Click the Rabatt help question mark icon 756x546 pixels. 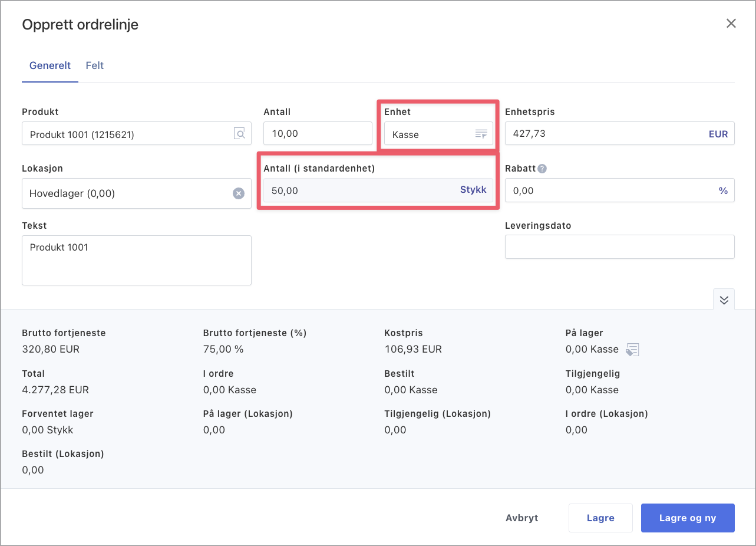coord(542,169)
